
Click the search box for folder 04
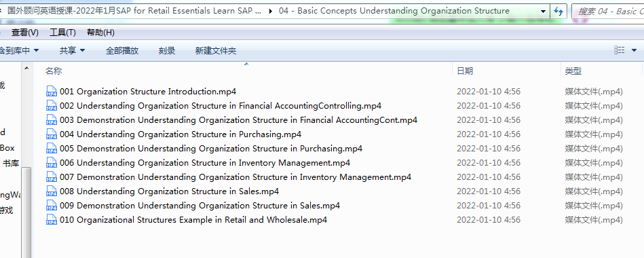pyautogui.click(x=608, y=11)
